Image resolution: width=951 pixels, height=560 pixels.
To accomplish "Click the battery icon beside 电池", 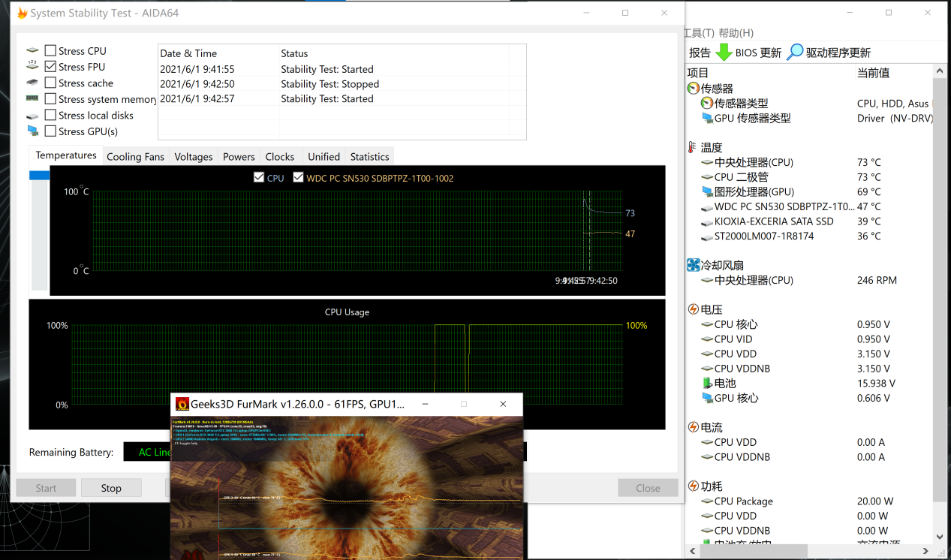I will [x=707, y=384].
